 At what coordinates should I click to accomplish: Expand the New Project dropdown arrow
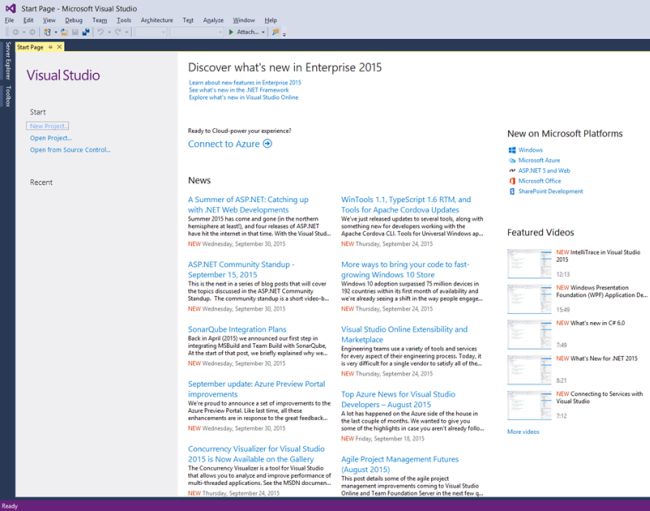[x=56, y=32]
